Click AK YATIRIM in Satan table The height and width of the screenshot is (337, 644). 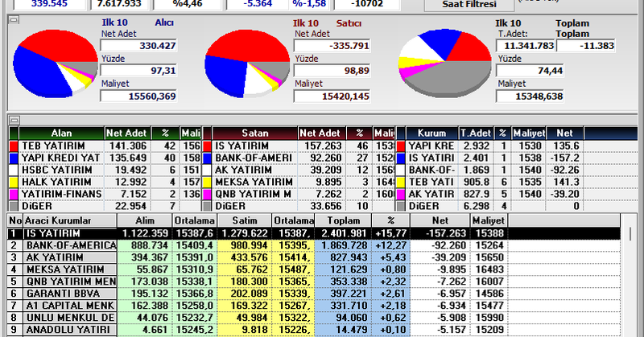coord(243,170)
